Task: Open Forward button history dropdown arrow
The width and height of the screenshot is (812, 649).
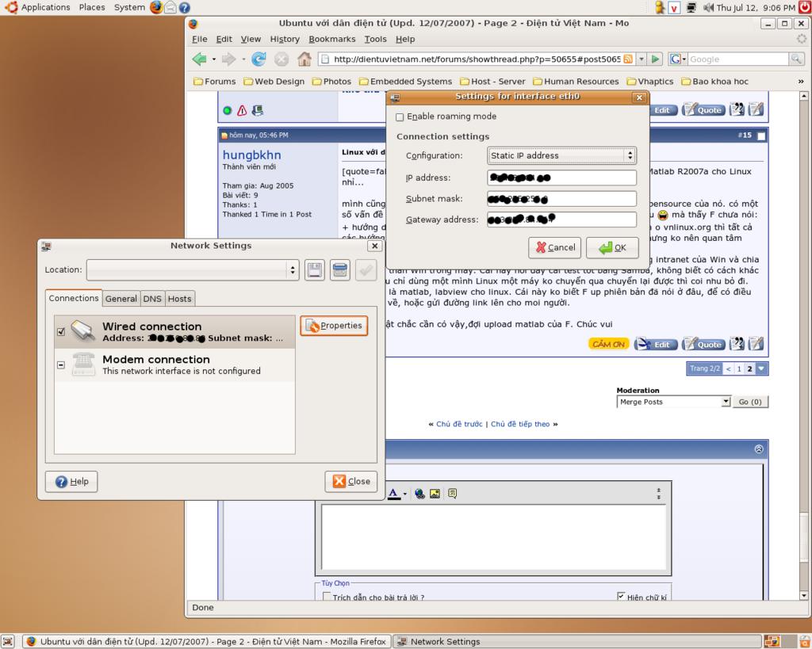Action: tap(243, 59)
